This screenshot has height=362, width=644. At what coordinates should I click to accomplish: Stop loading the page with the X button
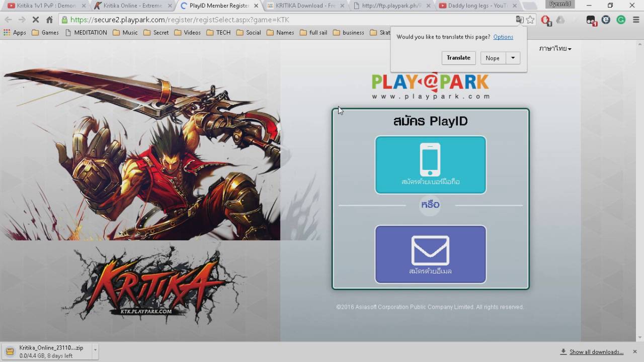click(x=36, y=20)
